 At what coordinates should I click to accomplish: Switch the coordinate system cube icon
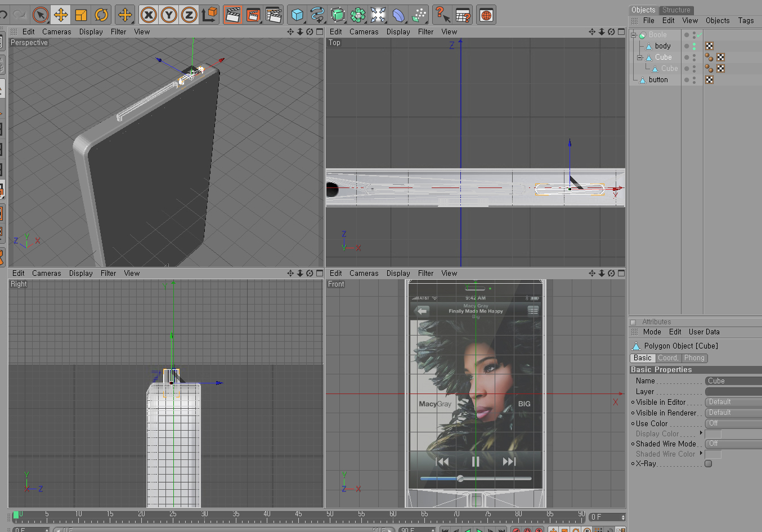coord(209,15)
